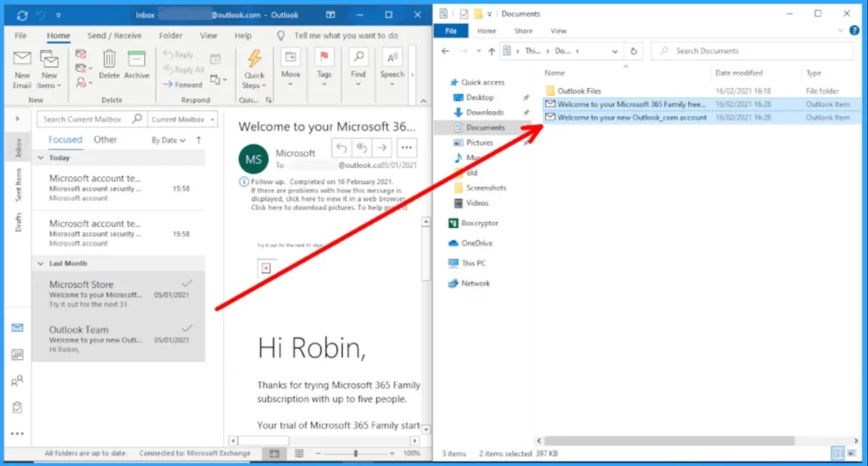Open the People icon in Outlook navigation

pyautogui.click(x=17, y=380)
